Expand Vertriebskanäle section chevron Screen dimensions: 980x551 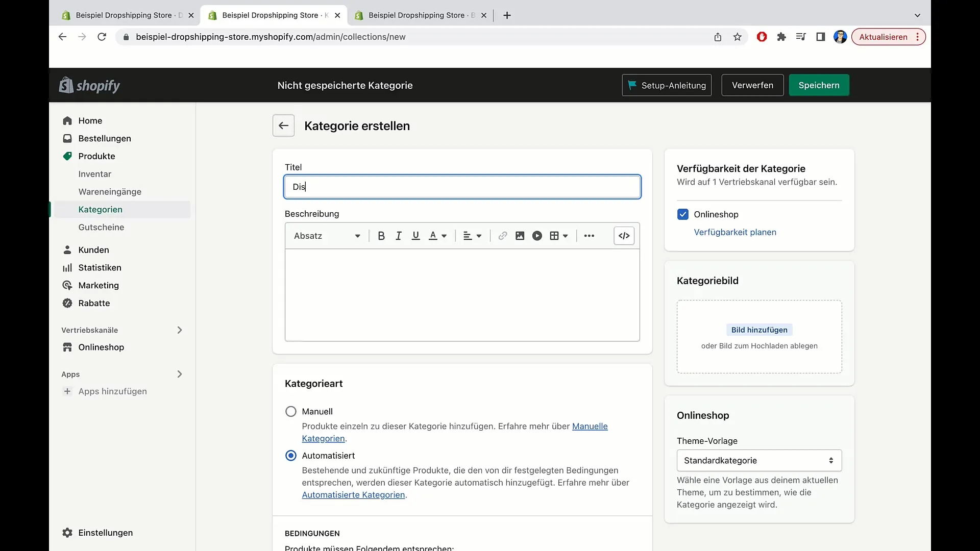click(x=180, y=330)
